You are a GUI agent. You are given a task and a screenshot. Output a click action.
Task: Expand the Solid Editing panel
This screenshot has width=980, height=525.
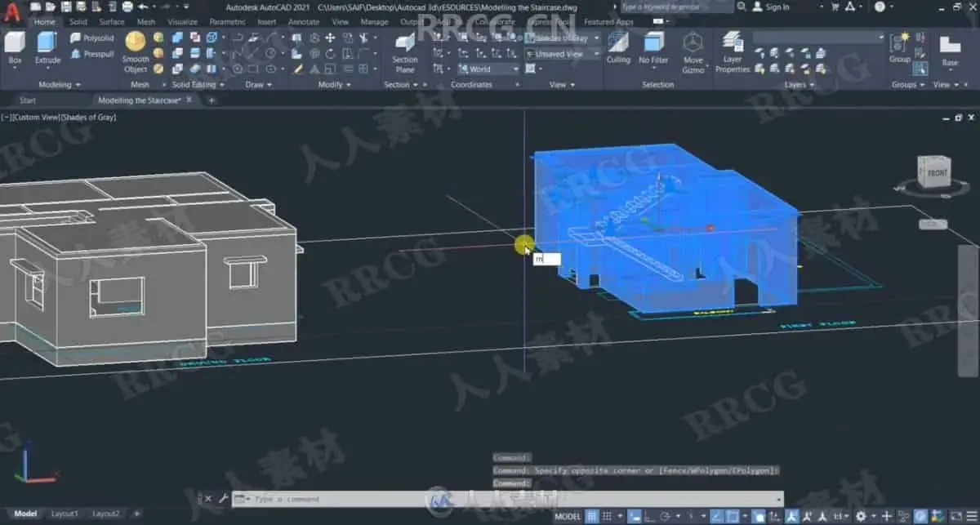coord(197,84)
